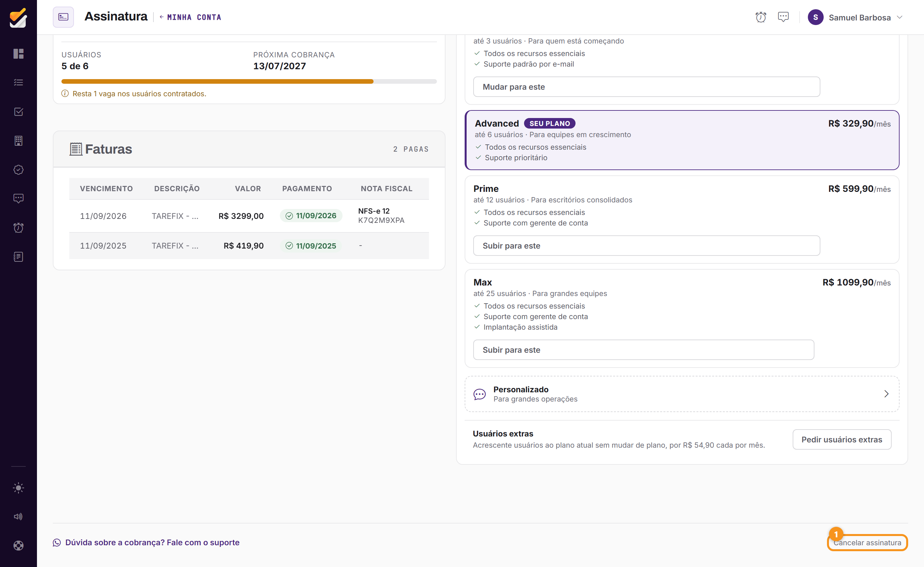
Task: Click the alarm clock icon in header
Action: pos(761,17)
